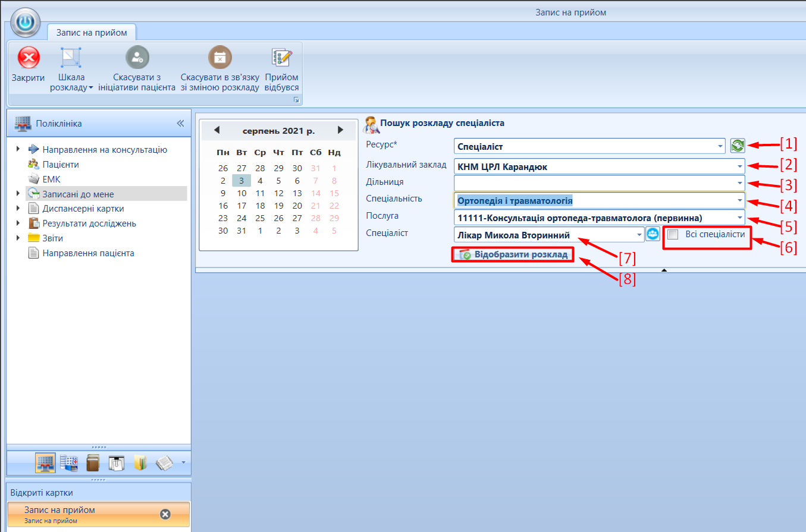Open ЕМК in the tree
806x532 pixels.
(51, 179)
